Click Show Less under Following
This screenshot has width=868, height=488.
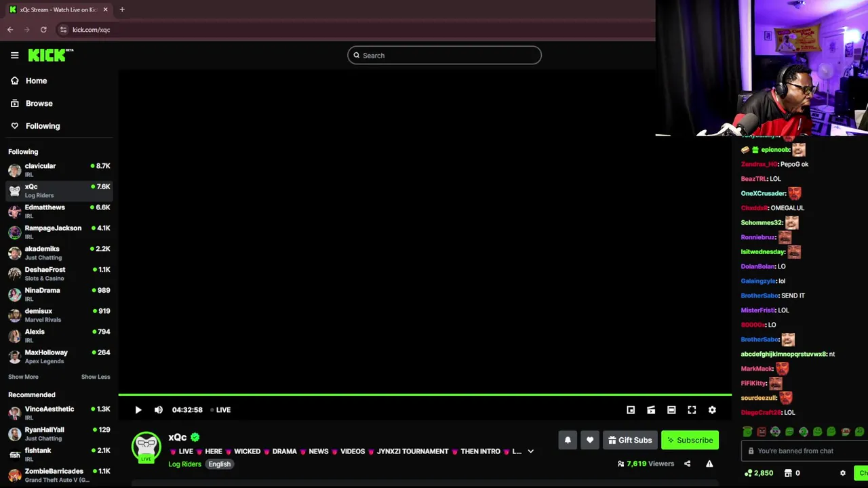96,377
